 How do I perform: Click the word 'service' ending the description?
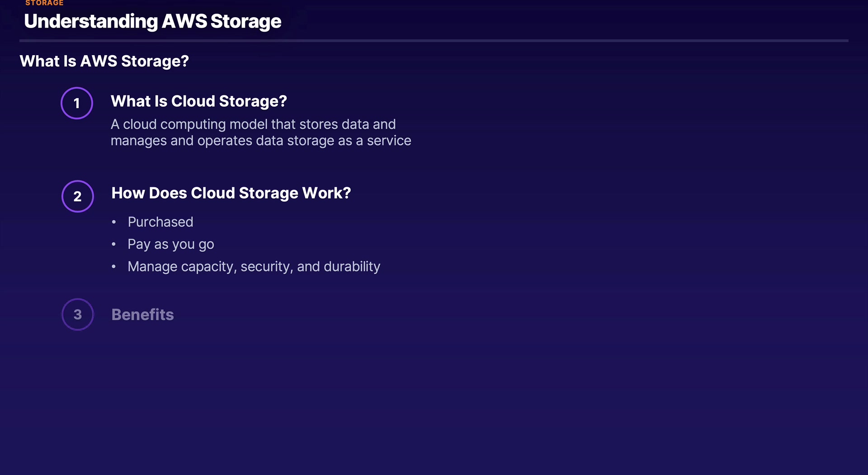[x=389, y=141]
